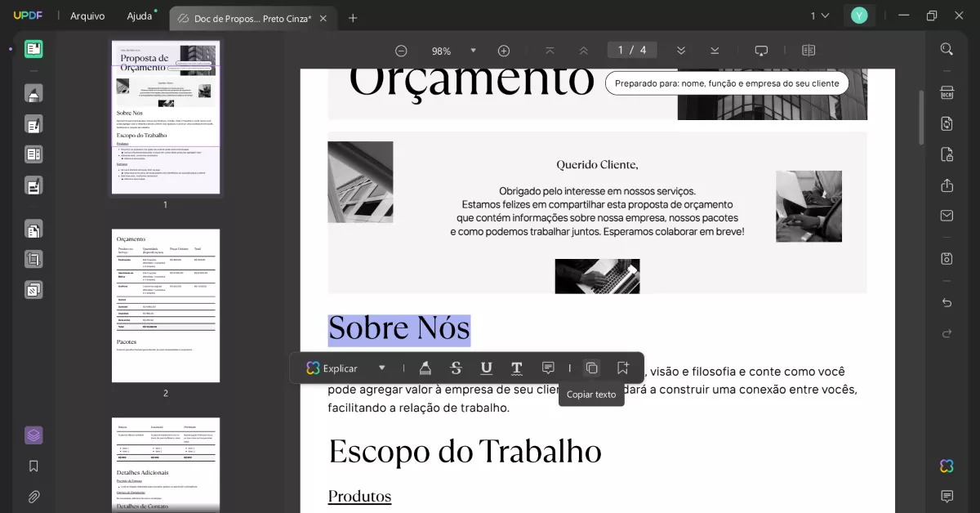980x513 pixels.
Task: Open the OCR tool in the right sidebar
Action: pos(946,93)
